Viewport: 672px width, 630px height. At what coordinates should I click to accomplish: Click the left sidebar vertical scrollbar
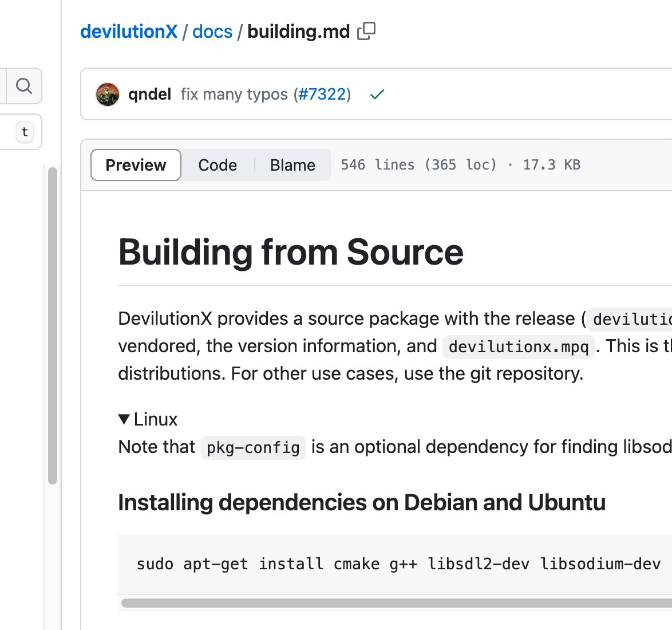[53, 326]
